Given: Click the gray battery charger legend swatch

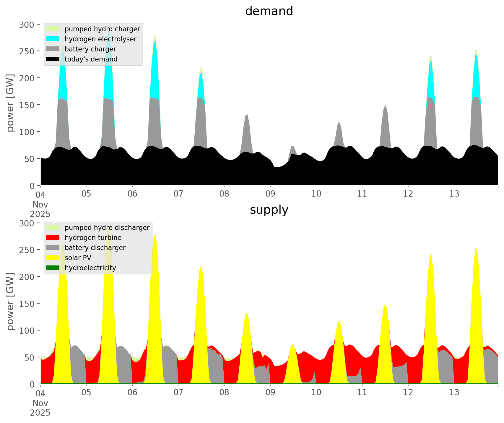Looking at the screenshot, I should (x=53, y=49).
